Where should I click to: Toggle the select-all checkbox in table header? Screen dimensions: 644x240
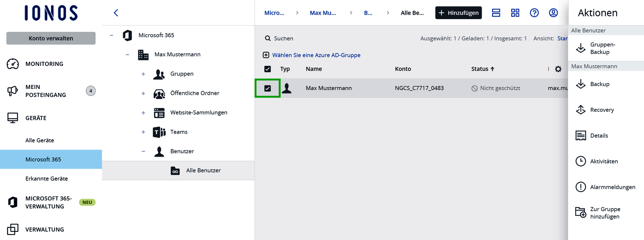pos(268,69)
